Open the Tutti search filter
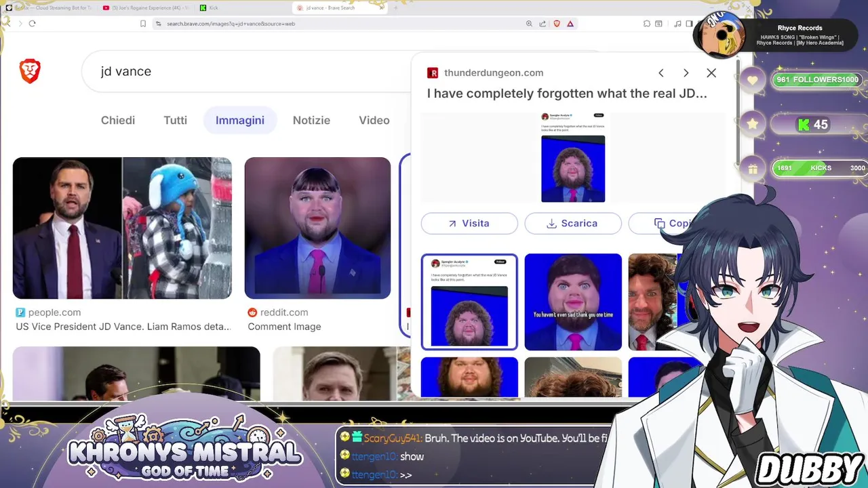This screenshot has width=868, height=488. tap(175, 120)
